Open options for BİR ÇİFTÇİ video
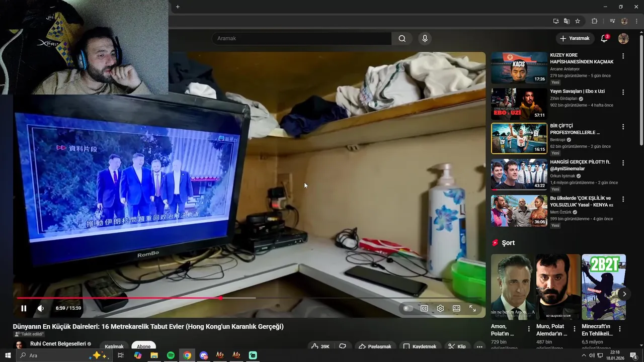This screenshot has width=644, height=362. pyautogui.click(x=623, y=127)
